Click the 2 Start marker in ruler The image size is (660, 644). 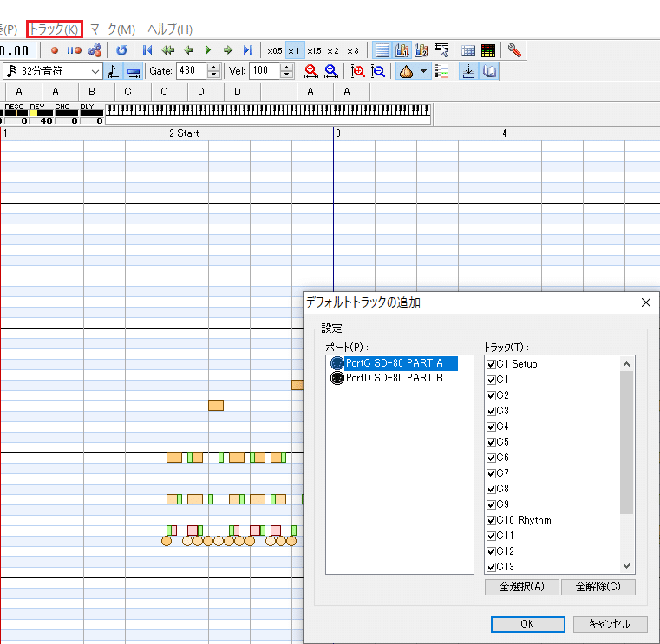pyautogui.click(x=184, y=133)
